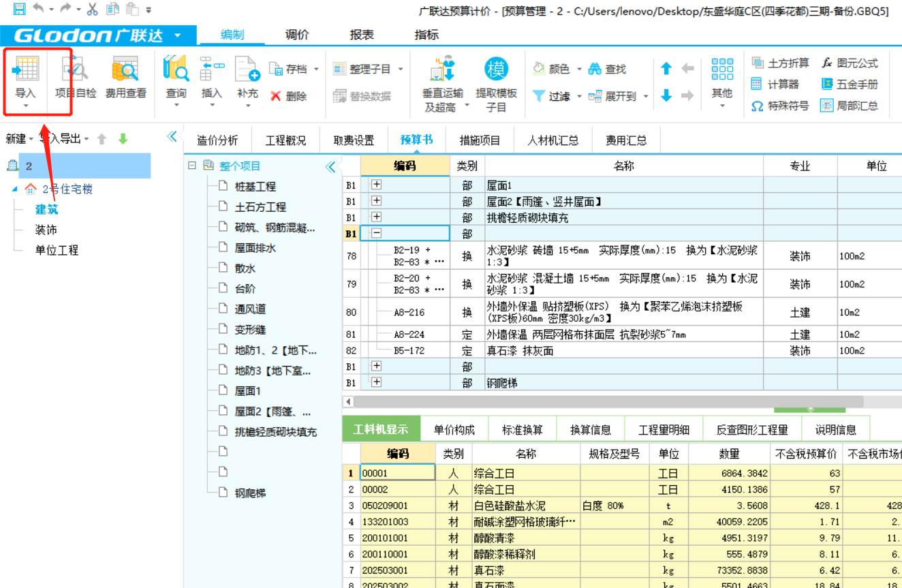The width and height of the screenshot is (902, 588).
Task: Open the 工程概况 tab
Action: (285, 140)
